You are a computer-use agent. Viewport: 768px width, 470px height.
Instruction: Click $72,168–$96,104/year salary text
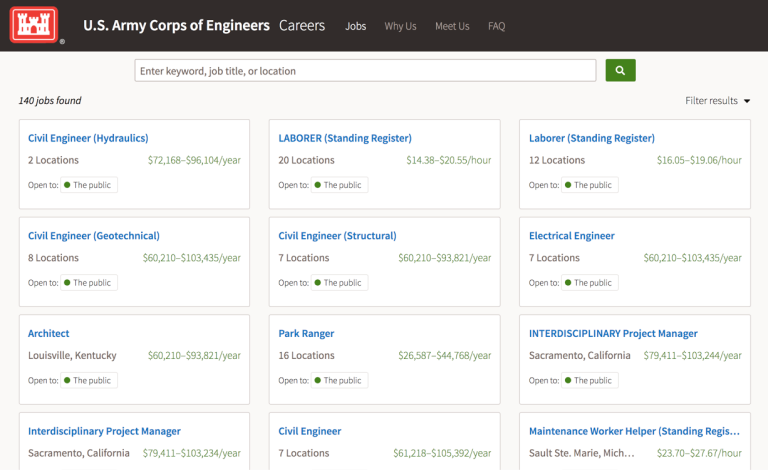194,160
